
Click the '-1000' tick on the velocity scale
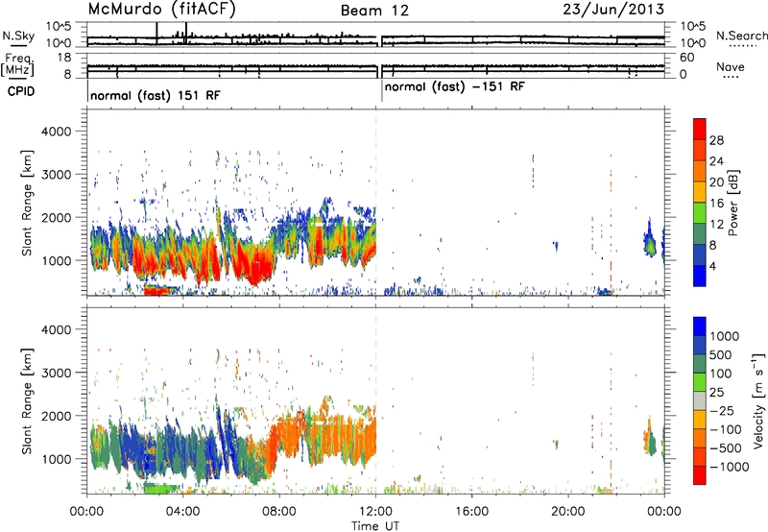[729, 467]
